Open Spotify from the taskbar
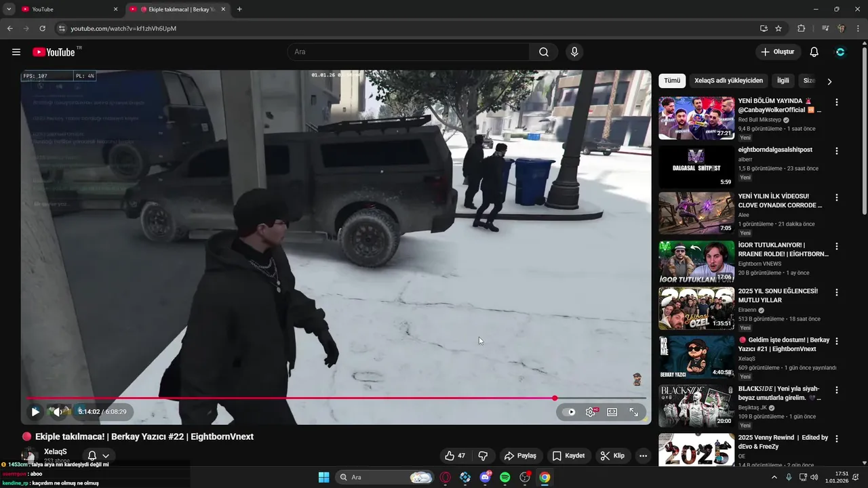Viewport: 868px width, 488px height. pyautogui.click(x=505, y=477)
